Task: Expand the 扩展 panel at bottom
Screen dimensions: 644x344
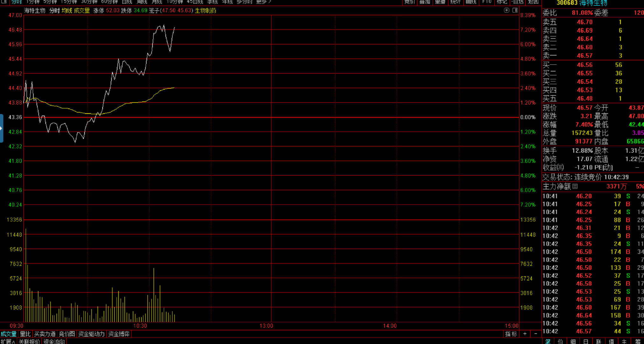Action: tap(8, 341)
